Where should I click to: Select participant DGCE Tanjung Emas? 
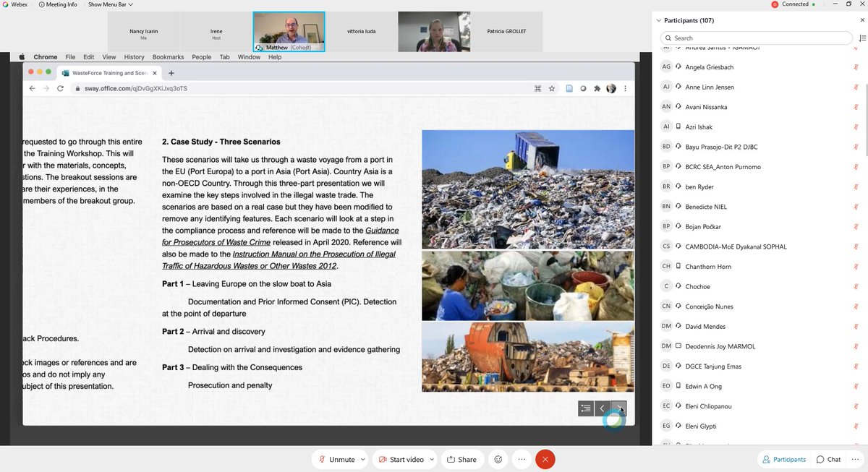pos(759,366)
